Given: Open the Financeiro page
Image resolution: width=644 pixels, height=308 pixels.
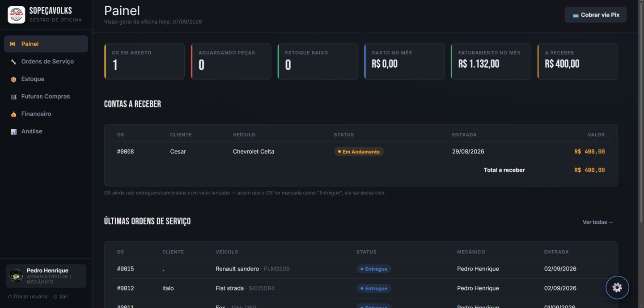Looking at the screenshot, I should pos(46,114).
